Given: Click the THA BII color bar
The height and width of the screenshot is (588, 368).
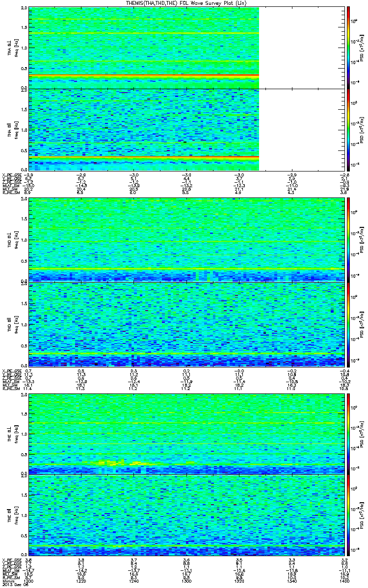Looking at the screenshot, I should click(x=348, y=129).
